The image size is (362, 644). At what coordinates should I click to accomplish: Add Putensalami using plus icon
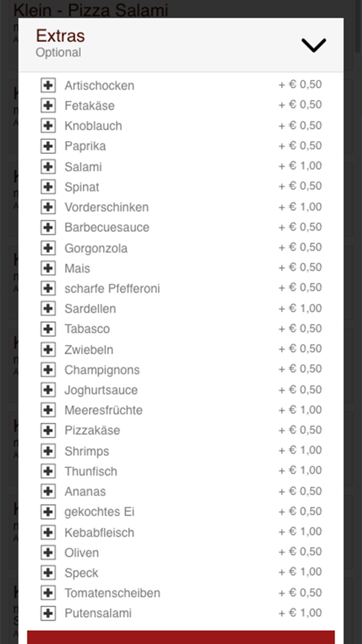click(x=48, y=613)
